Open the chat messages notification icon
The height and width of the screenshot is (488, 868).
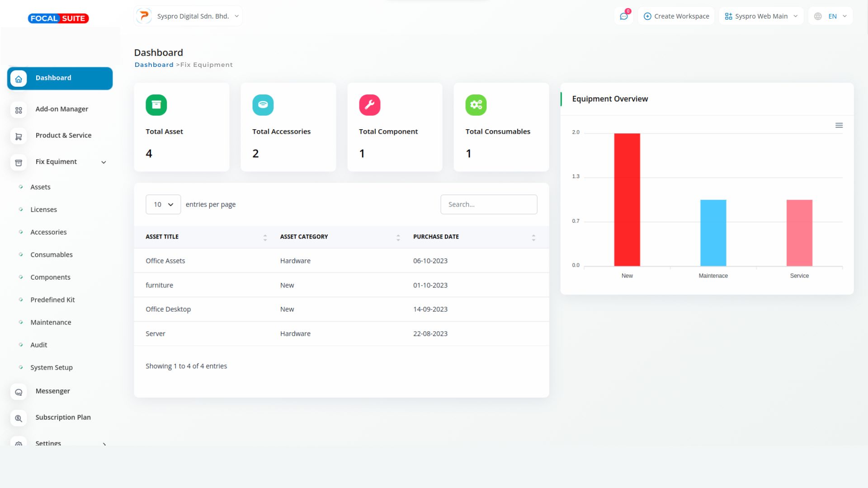[x=623, y=16]
